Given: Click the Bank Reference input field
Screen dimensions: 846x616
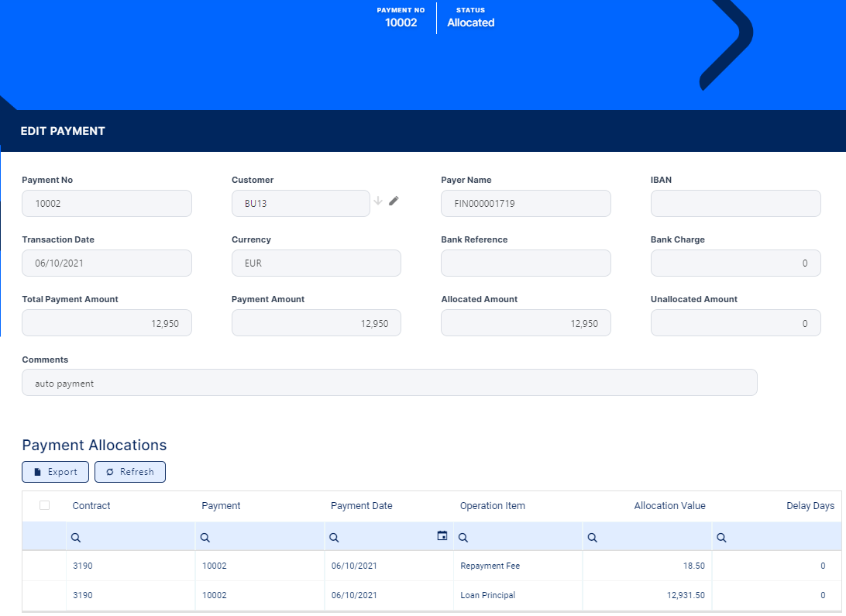Looking at the screenshot, I should pos(525,263).
